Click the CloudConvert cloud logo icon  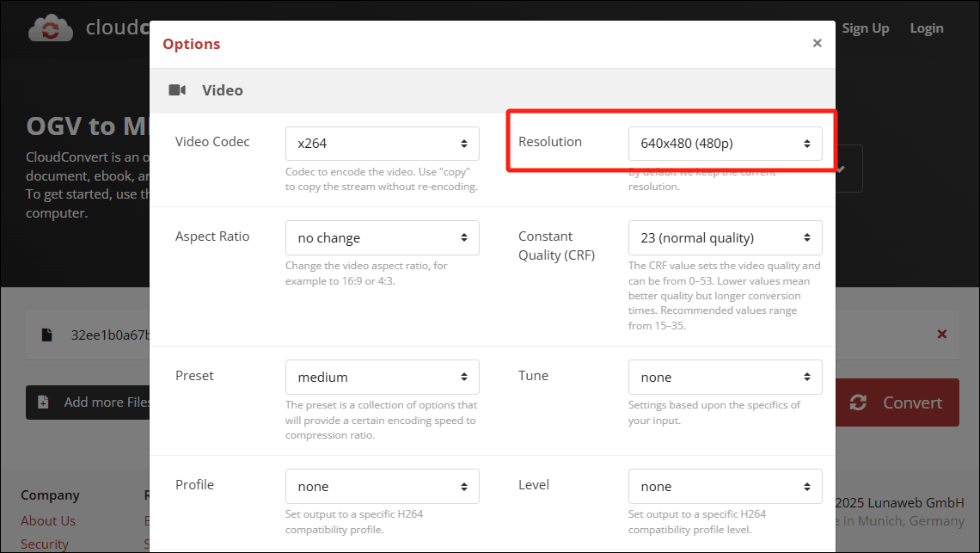(51, 28)
